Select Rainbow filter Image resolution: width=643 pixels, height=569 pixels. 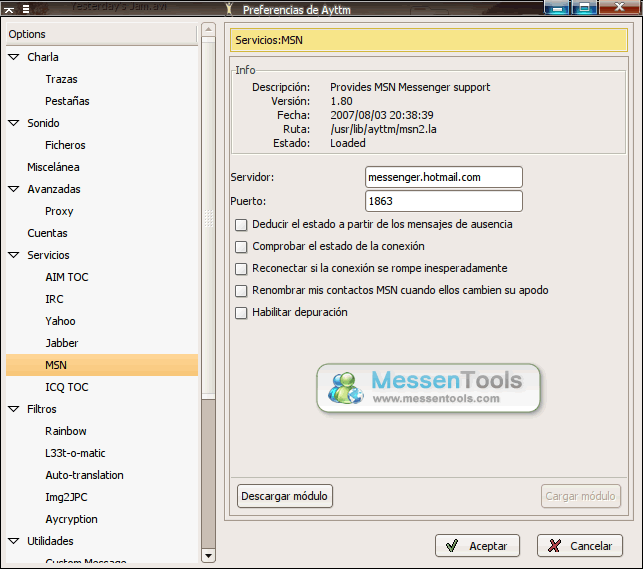click(66, 431)
